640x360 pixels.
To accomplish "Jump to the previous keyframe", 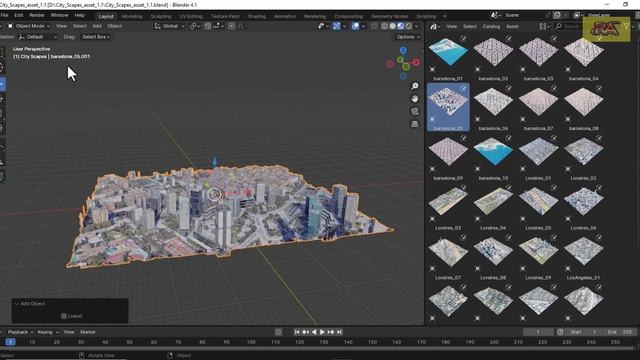I will pyautogui.click(x=305, y=332).
